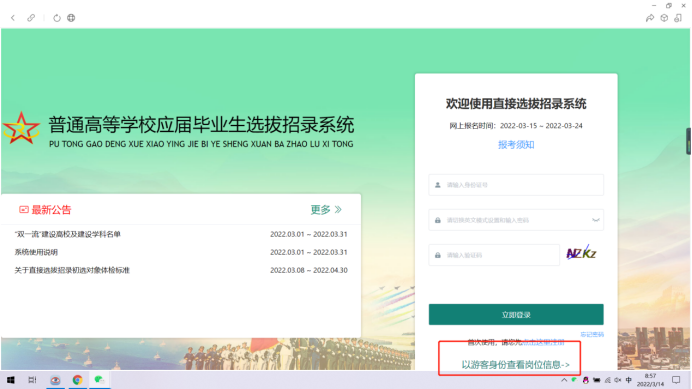Click the date range 2022.03.08 ~ 2022.04.30
The image size is (692, 389).
coord(309,270)
